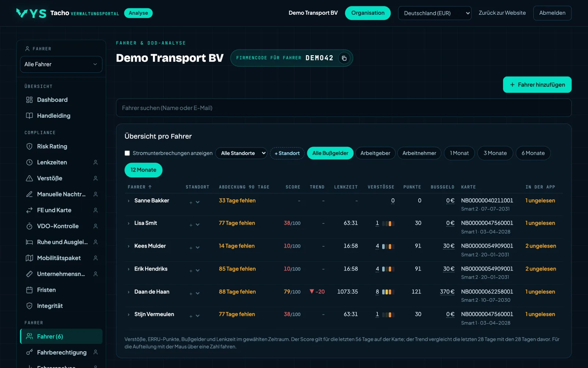Open Unternehmensnachweis sidebar entry
This screenshot has width=588, height=368.
click(x=61, y=274)
